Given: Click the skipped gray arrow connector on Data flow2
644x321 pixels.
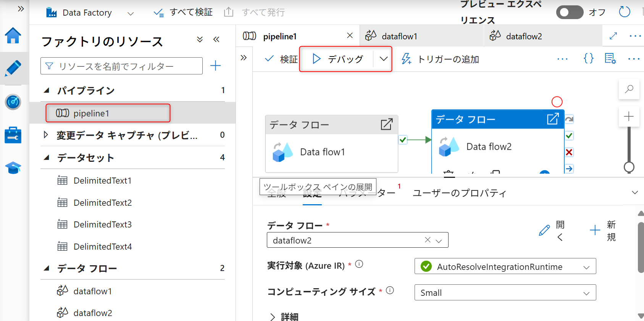Looking at the screenshot, I should coord(569,119).
